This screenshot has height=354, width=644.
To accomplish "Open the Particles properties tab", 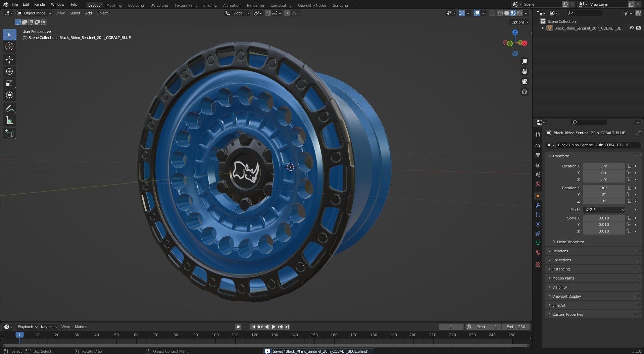I will click(x=538, y=215).
